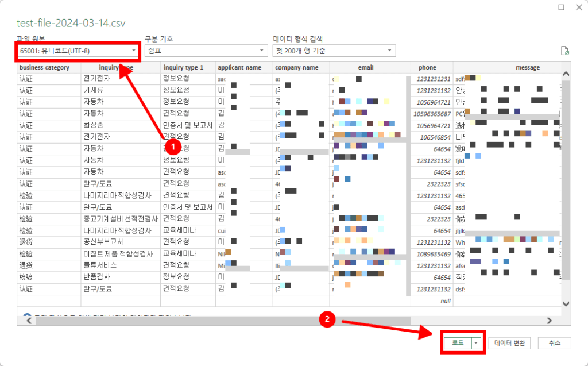Click the vertical scrollbar thumb of the preview
This screenshot has height=366, width=588.
566,180
